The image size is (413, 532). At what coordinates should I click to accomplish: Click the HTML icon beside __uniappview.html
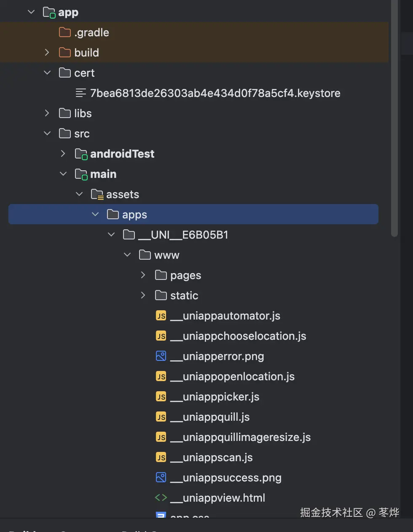pyautogui.click(x=161, y=498)
